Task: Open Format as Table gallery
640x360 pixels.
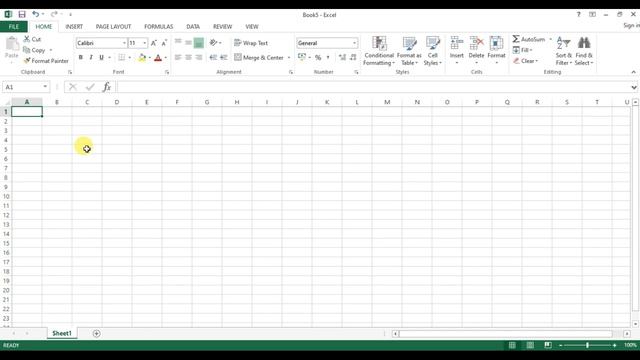Action: point(409,51)
